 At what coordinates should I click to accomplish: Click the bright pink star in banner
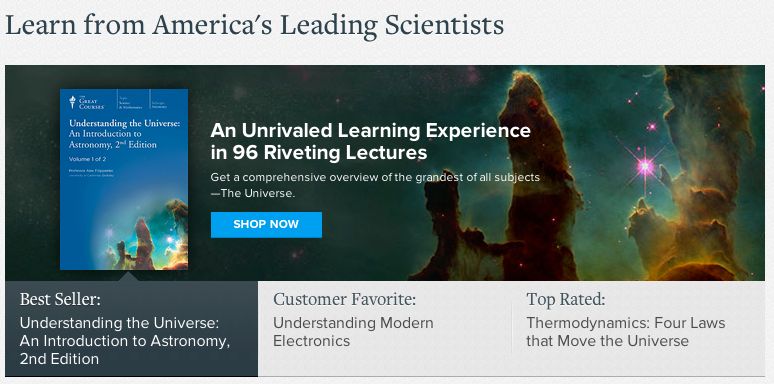(645, 167)
